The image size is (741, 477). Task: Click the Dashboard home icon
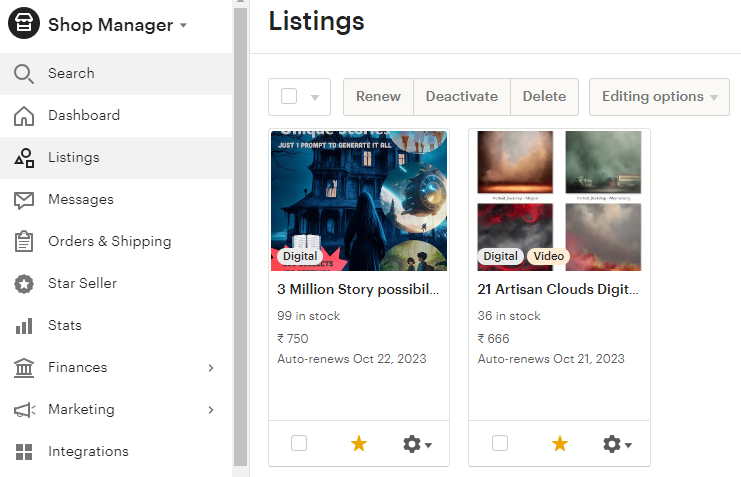(x=24, y=116)
